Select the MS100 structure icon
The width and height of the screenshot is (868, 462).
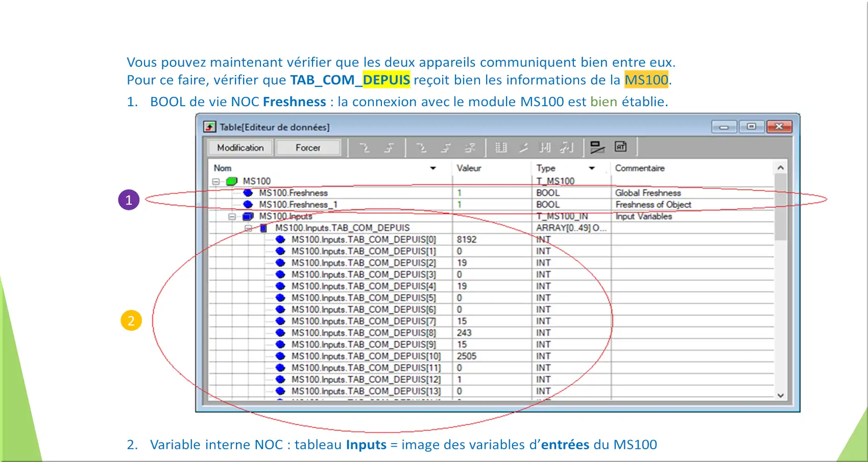tap(232, 181)
